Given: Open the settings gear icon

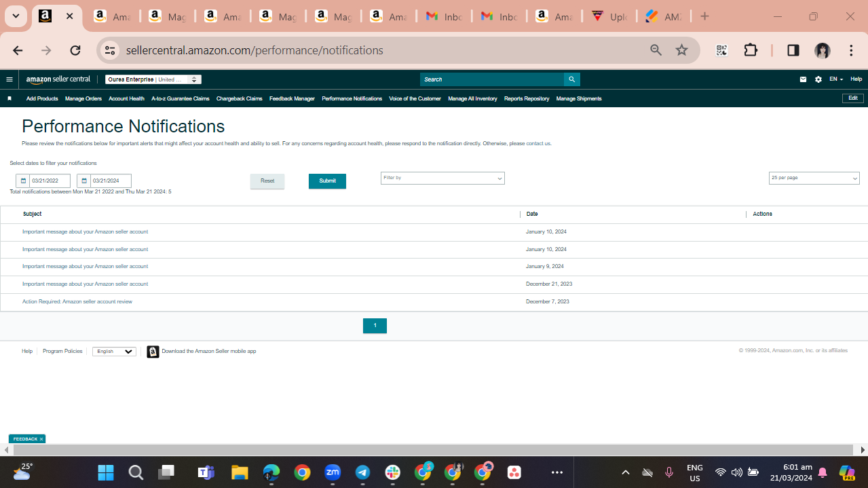Looking at the screenshot, I should point(818,79).
